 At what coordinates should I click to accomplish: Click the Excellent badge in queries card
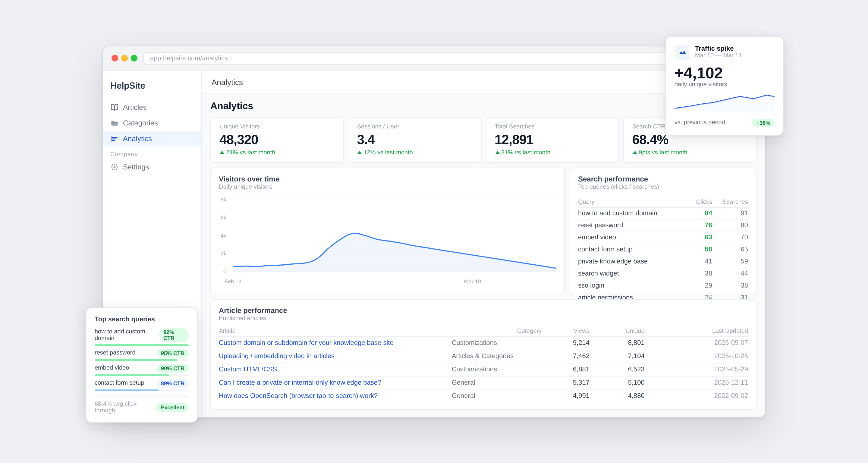[x=172, y=408]
